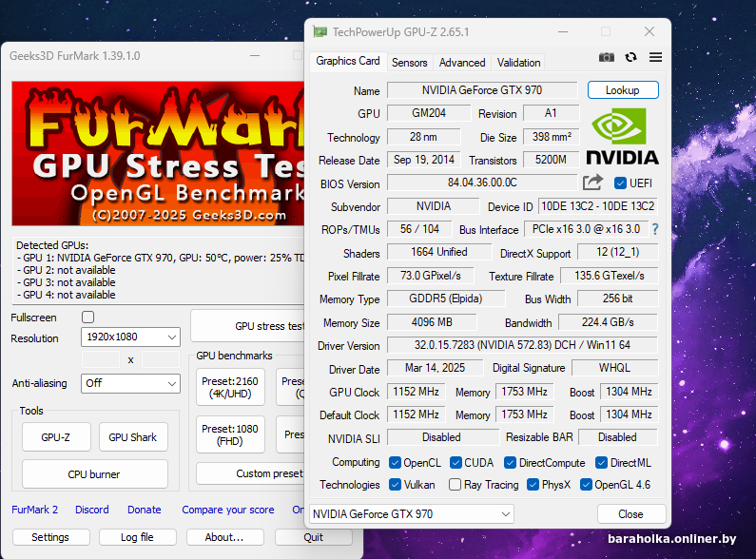Toggle the OpenGL 4.6 checkbox

point(586,484)
